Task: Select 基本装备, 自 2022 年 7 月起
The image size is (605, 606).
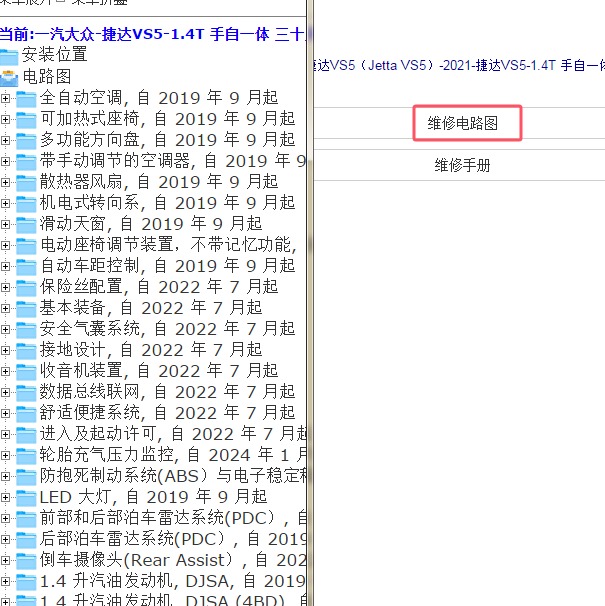Action: (x=151, y=308)
